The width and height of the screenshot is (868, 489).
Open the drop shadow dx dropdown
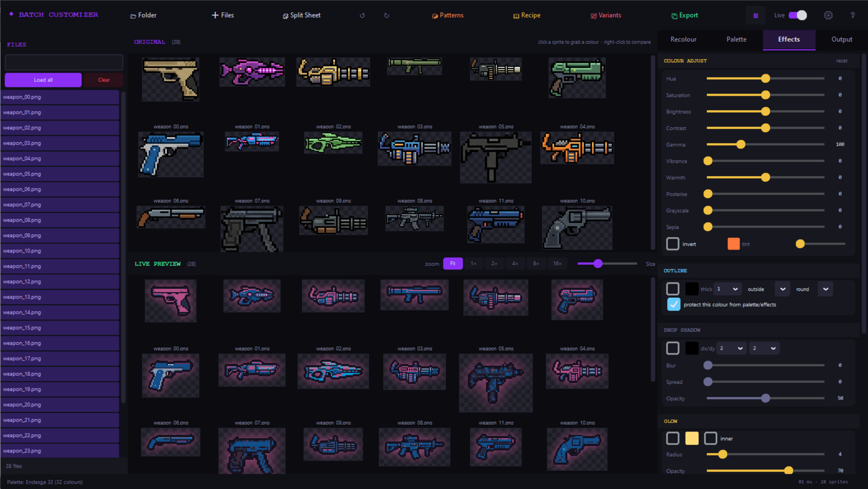732,348
